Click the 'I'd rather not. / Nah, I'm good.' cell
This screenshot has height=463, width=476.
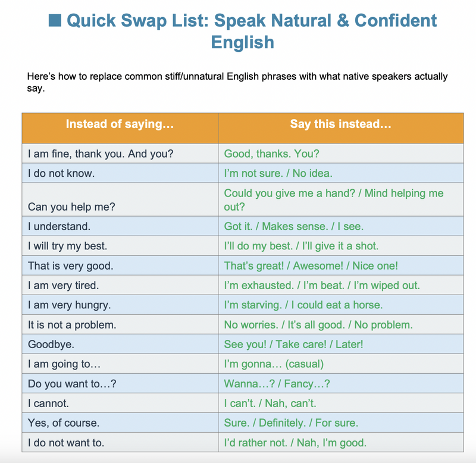(x=340, y=442)
